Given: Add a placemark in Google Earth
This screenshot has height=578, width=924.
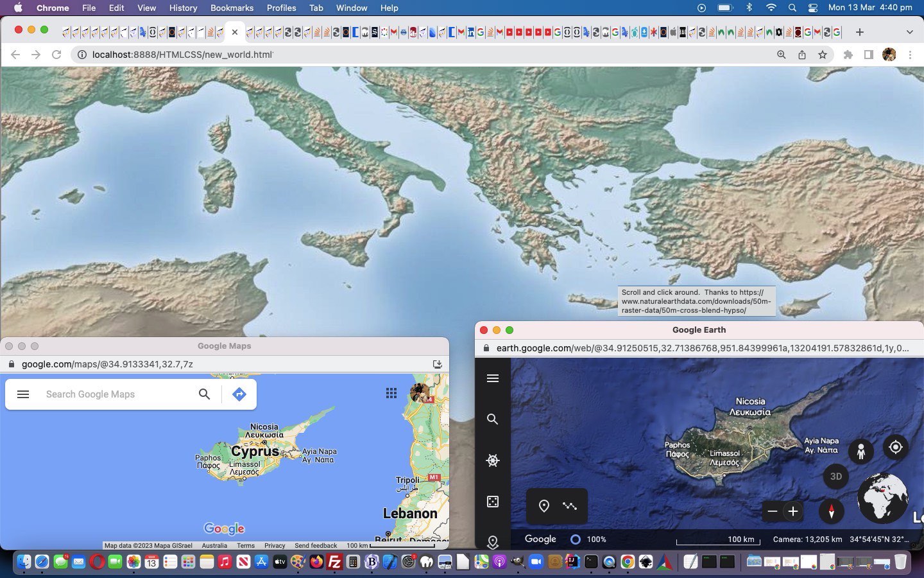Looking at the screenshot, I should (x=544, y=506).
